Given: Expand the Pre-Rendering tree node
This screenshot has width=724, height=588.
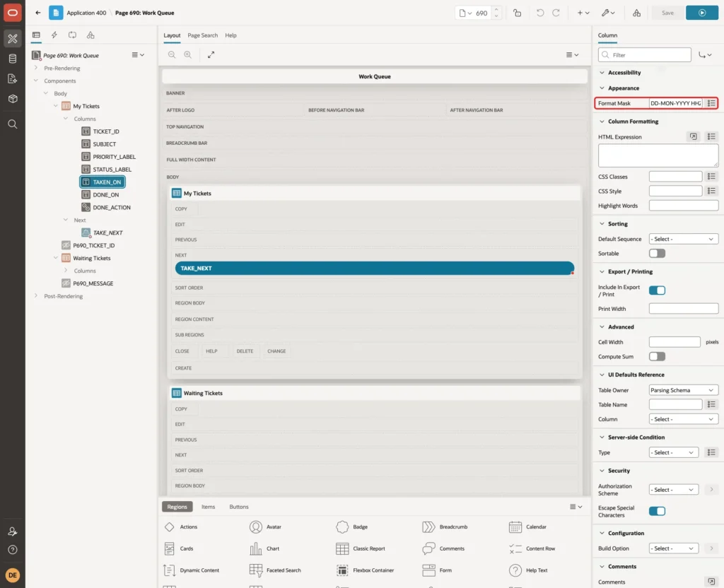Looking at the screenshot, I should coord(35,68).
